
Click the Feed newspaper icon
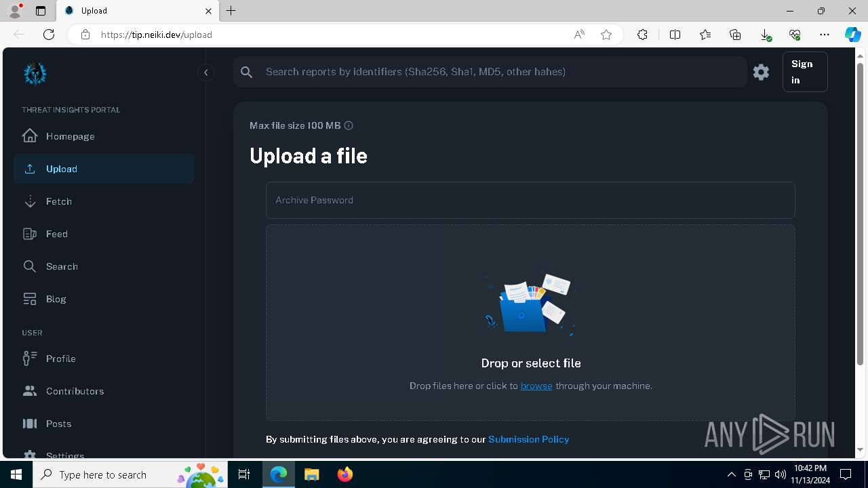[x=30, y=234]
